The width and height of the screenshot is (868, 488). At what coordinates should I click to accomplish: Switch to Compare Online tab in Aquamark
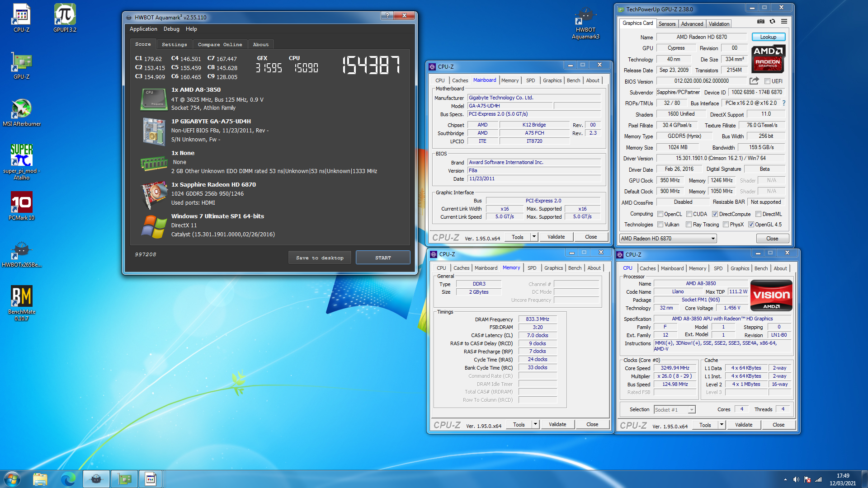220,44
